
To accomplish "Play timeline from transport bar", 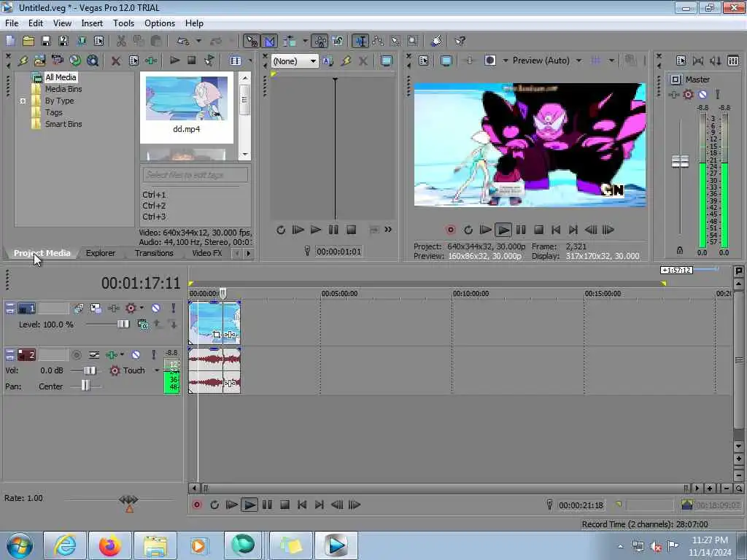I will 249,505.
